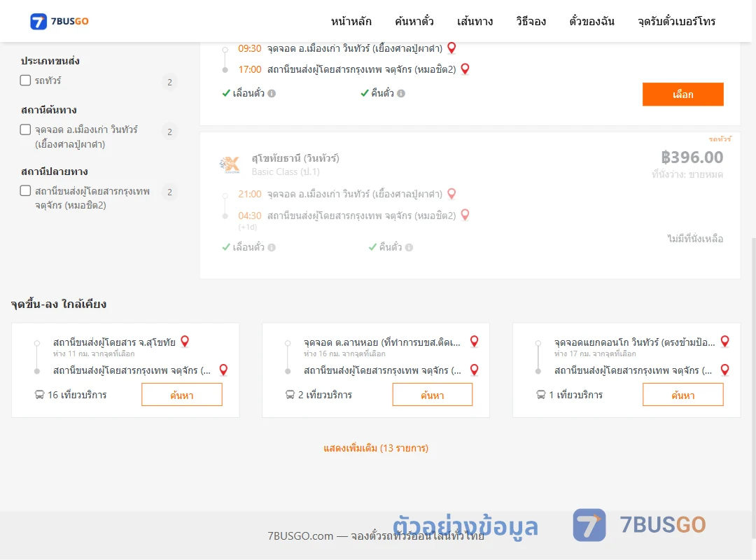756x560 pixels.
Task: Click the ประเภทขนส่ง filter heading
Action: (x=50, y=62)
